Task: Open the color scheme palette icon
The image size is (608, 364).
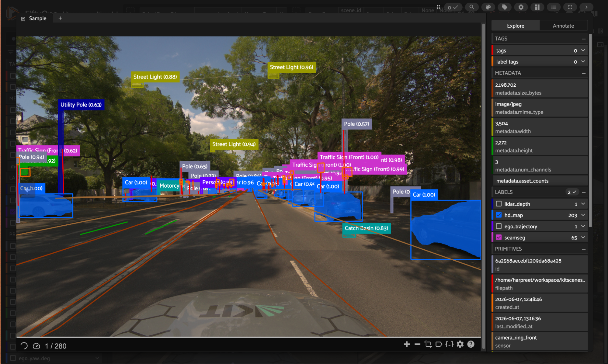Action: (488, 7)
